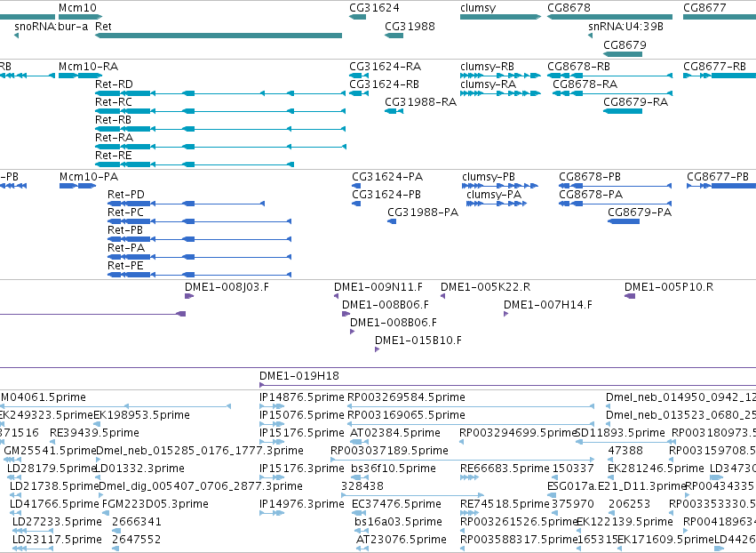Image resolution: width=756 pixels, height=553 pixels.
Task: Click the Ret-RB transcript label
Action: (x=114, y=120)
